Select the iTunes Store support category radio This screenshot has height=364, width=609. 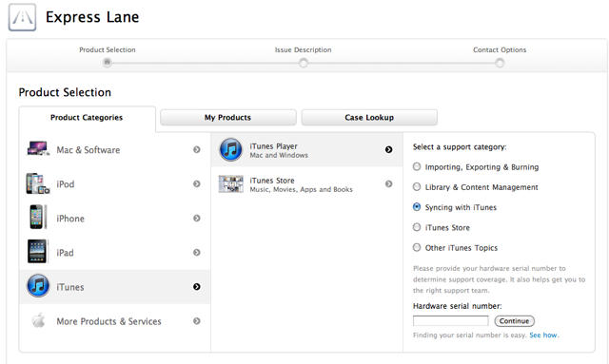417,227
